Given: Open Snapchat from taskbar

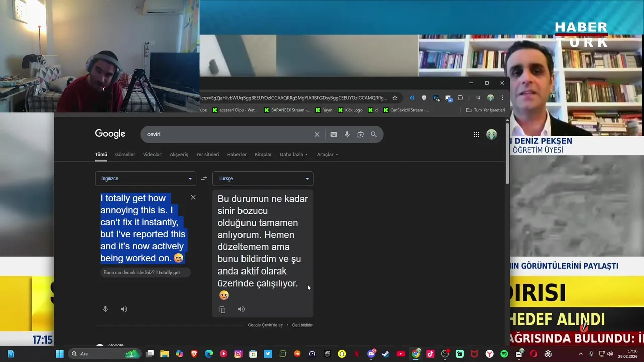Looking at the screenshot, I should click(342, 354).
